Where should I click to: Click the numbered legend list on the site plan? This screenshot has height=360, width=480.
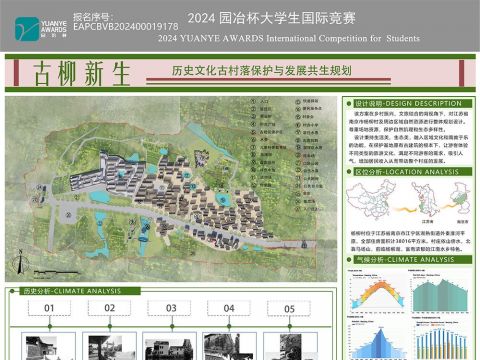[287, 155]
